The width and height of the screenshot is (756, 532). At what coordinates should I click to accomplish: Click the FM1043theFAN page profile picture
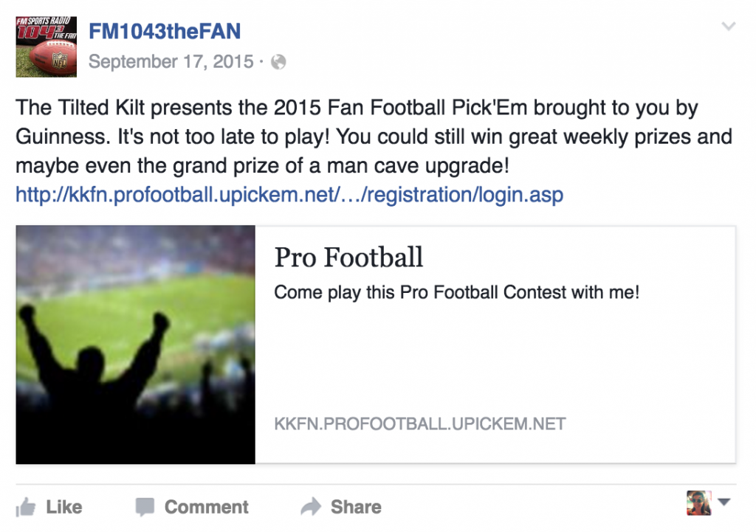[x=46, y=46]
